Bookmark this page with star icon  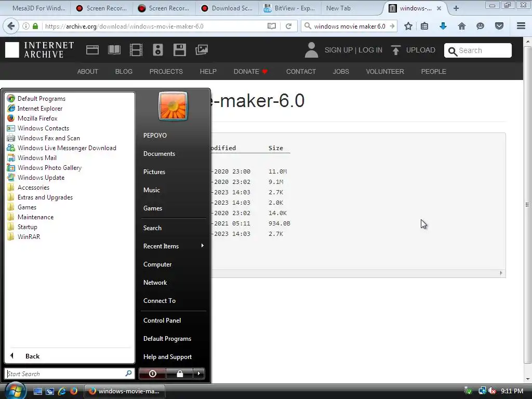[x=408, y=26]
